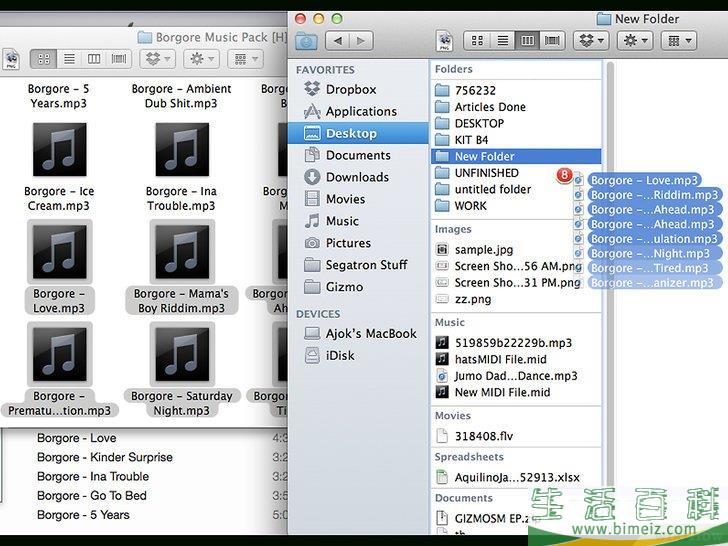728x546 pixels.
Task: Switch New Folder window to icon view
Action: click(x=477, y=41)
